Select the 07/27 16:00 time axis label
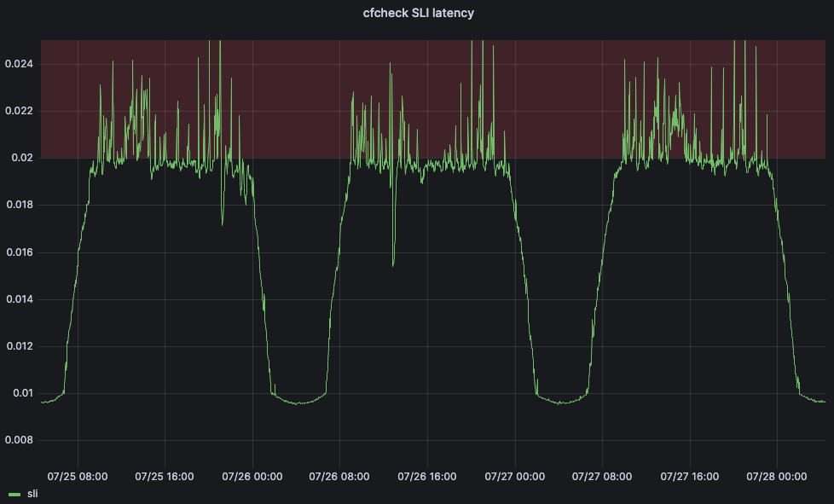This screenshot has height=504, width=834. (689, 477)
